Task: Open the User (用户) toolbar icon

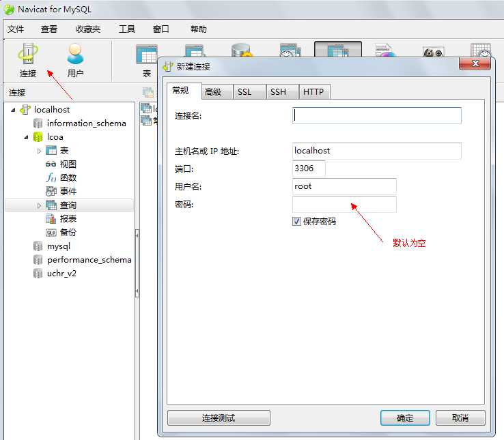Action: point(75,60)
